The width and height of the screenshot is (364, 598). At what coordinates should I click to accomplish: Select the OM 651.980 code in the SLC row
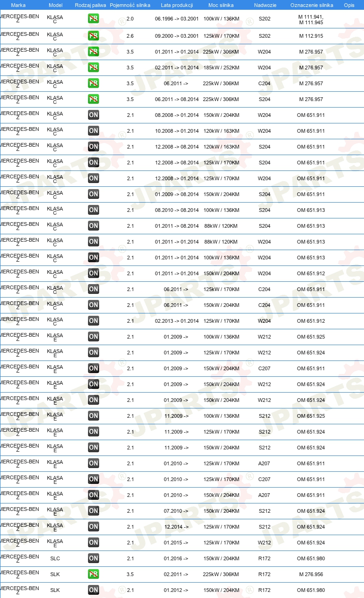(311, 558)
